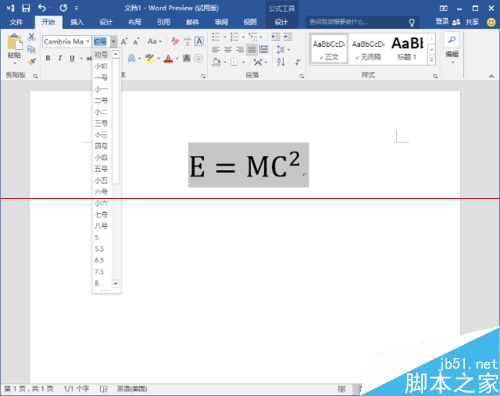Apply text effects with glowing A icon
Viewport: 500px width, 396px height.
132,59
